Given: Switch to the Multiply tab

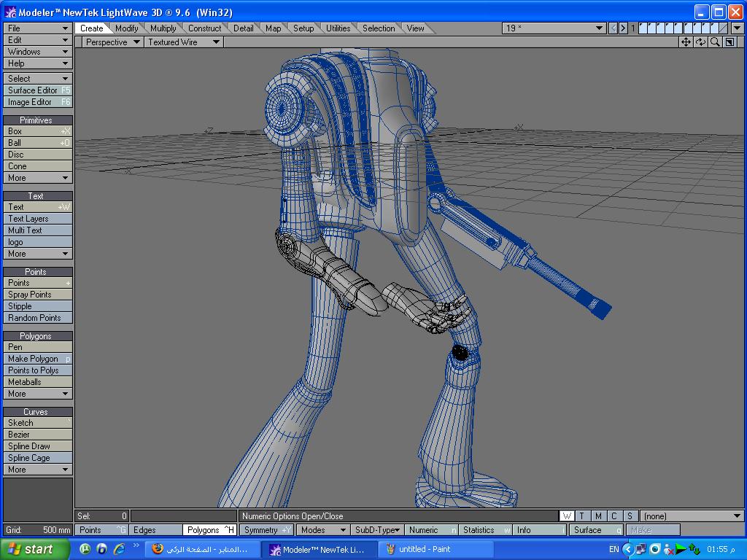Looking at the screenshot, I should (163, 28).
